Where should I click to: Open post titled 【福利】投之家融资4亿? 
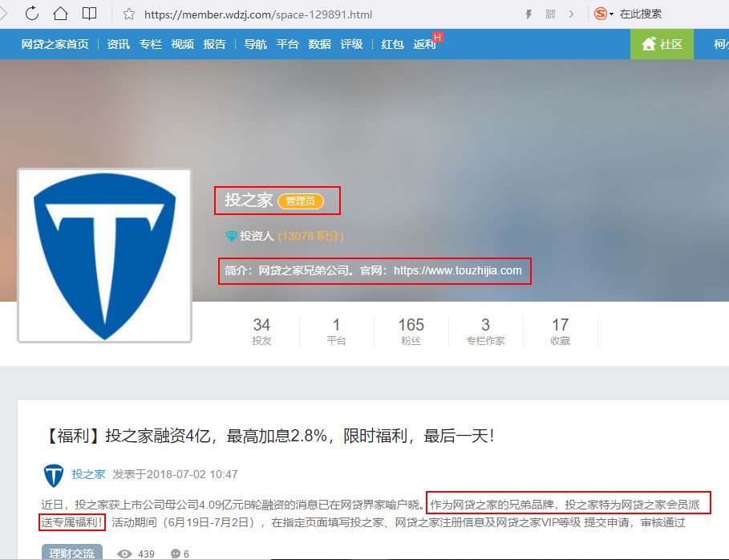[x=269, y=436]
